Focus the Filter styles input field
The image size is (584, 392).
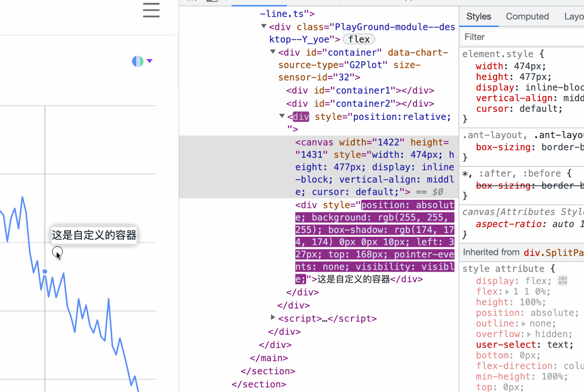(522, 37)
